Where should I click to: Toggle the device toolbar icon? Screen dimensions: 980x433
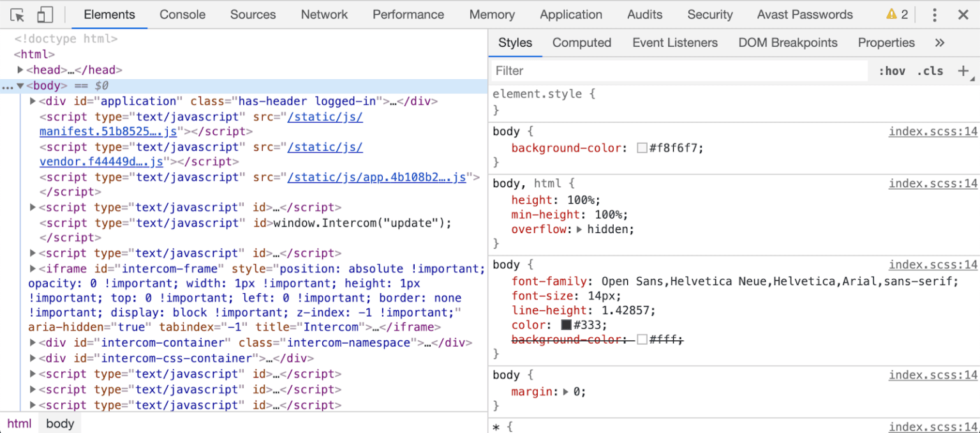(x=45, y=15)
